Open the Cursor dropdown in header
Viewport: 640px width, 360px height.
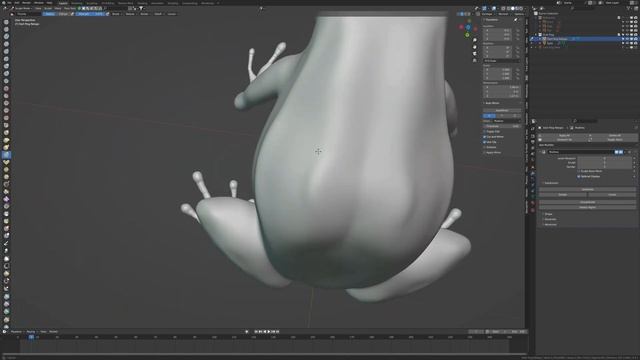(172, 14)
